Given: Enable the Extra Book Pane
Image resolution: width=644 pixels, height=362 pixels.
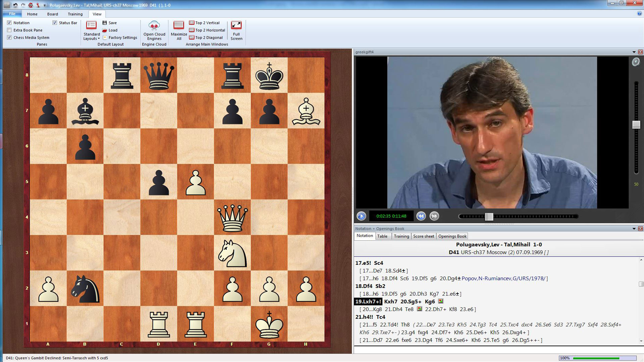Looking at the screenshot, I should [x=9, y=30].
